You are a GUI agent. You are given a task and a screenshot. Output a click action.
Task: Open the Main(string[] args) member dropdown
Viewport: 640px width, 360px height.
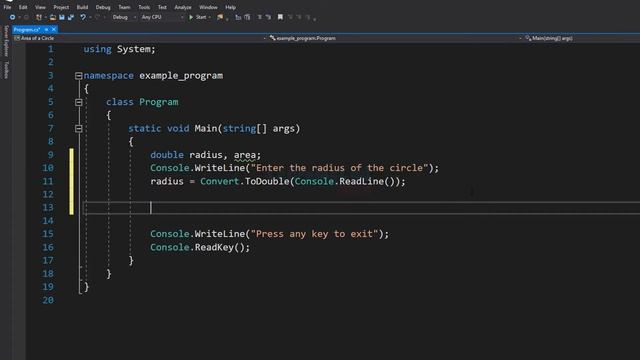[x=582, y=38]
